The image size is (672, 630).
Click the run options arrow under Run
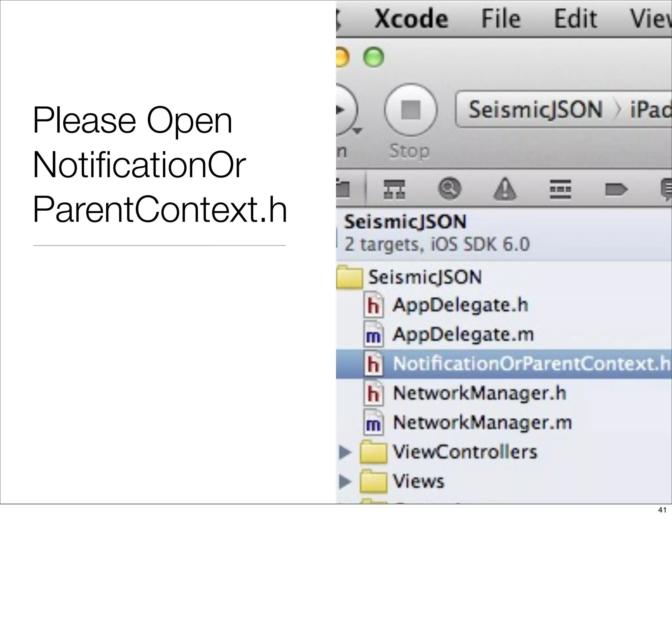pyautogui.click(x=358, y=131)
